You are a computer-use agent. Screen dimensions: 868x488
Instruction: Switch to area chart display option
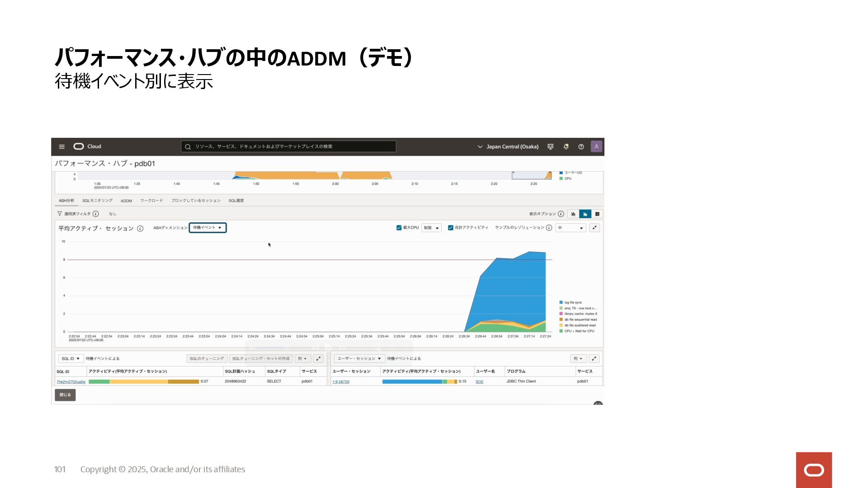pos(585,214)
